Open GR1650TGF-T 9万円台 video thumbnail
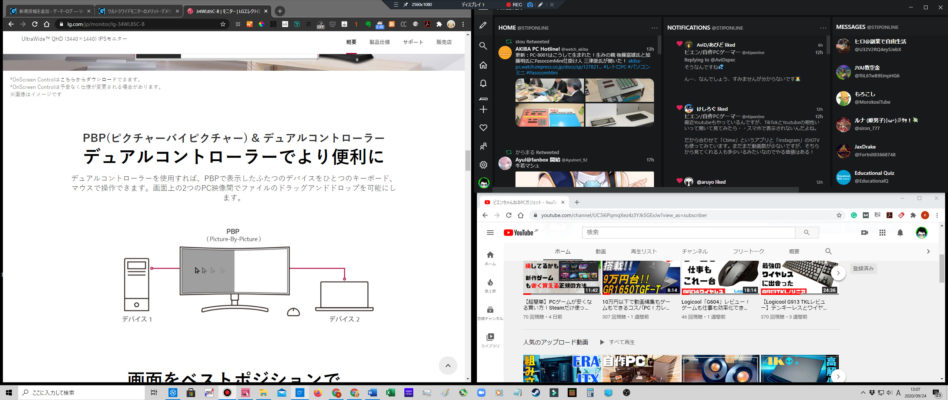The image size is (948, 400). point(640,277)
